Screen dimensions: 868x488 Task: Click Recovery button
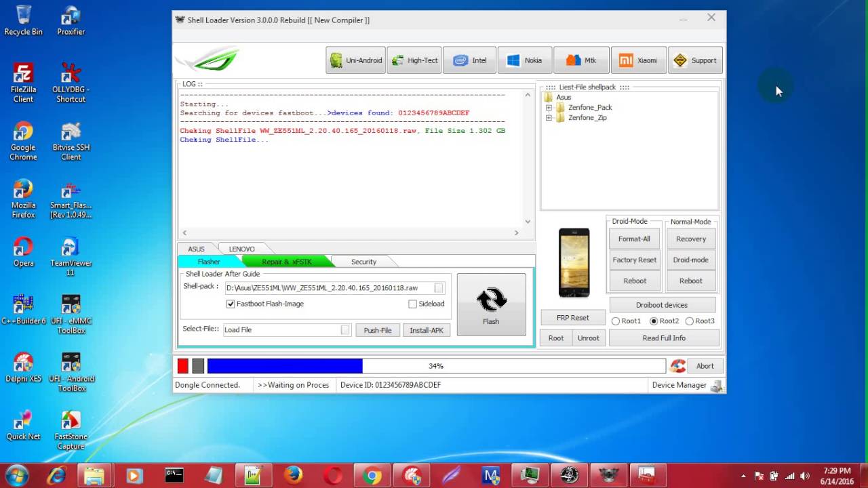coord(691,239)
